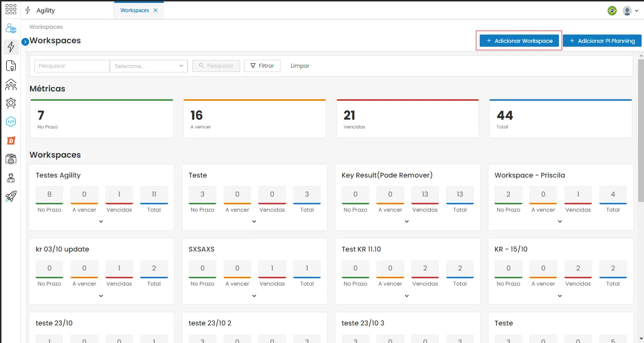The height and width of the screenshot is (343, 644).
Task: Open the SXSAXS workspace title
Action: (x=202, y=249)
